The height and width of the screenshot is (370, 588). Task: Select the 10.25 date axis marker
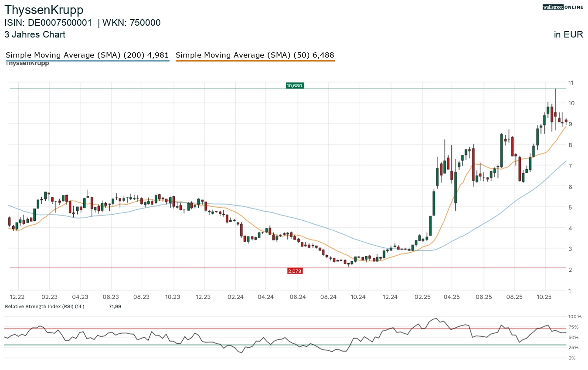[546, 297]
